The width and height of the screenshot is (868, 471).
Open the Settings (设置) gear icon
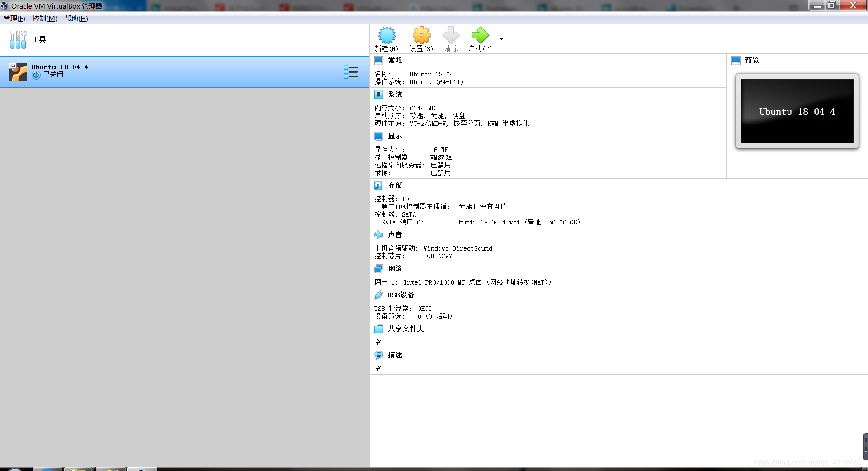click(421, 35)
